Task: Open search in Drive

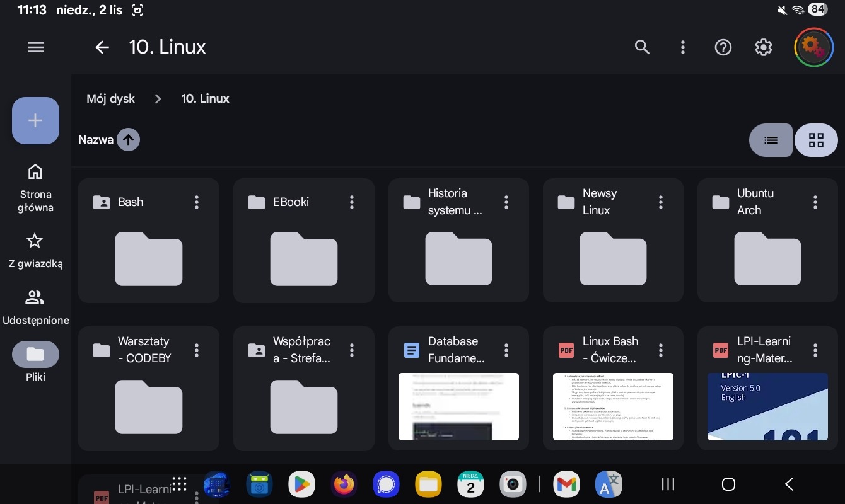Action: tap(642, 47)
